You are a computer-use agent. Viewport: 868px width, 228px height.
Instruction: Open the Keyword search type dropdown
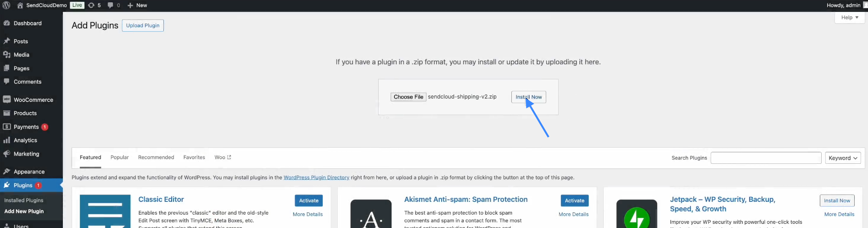843,158
